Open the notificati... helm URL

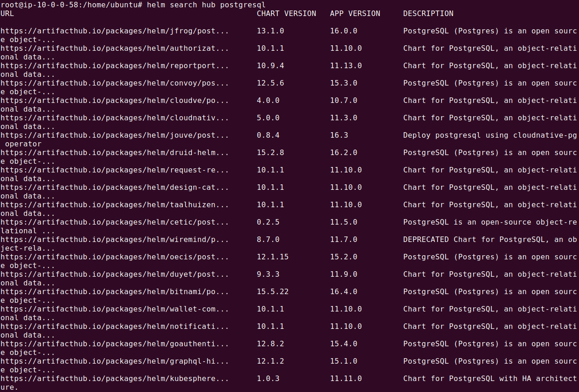click(x=114, y=327)
